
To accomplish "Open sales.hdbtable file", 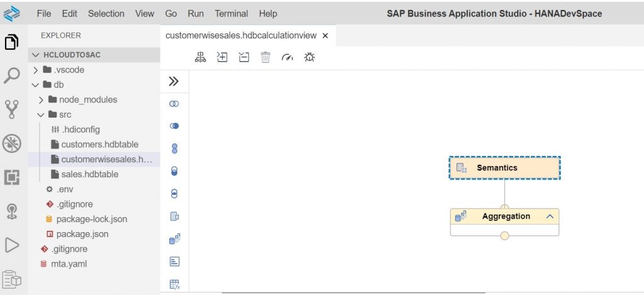I will 89,174.
